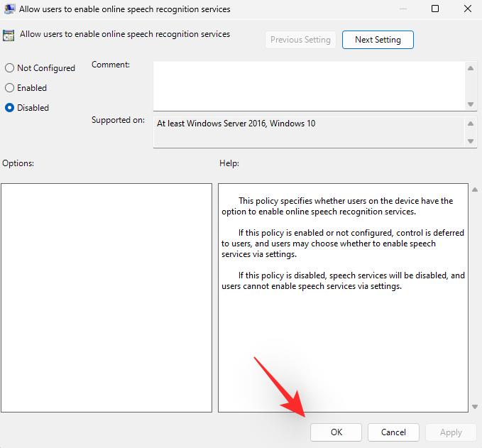
Task: Click the 'This policy specifies whether users' help paragraph
Action: [337, 206]
